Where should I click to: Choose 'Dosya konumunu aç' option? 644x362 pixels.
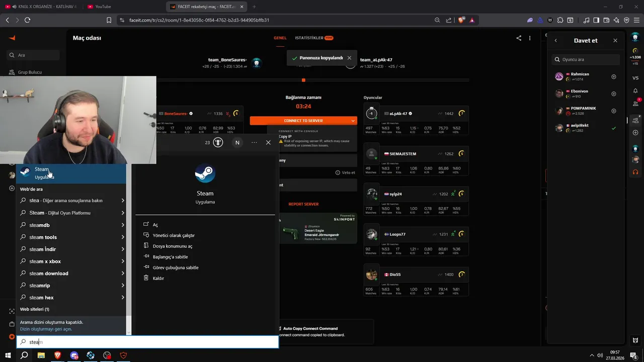tap(173, 246)
